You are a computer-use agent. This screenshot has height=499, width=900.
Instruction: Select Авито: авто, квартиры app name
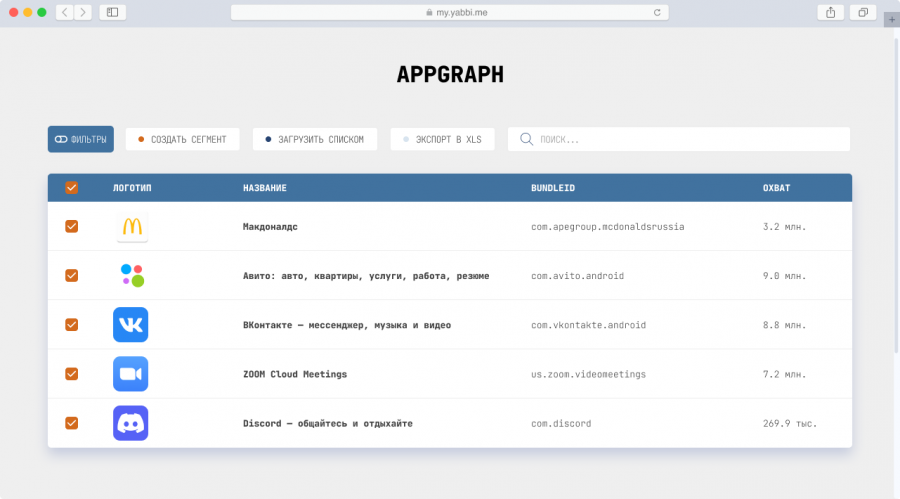366,276
